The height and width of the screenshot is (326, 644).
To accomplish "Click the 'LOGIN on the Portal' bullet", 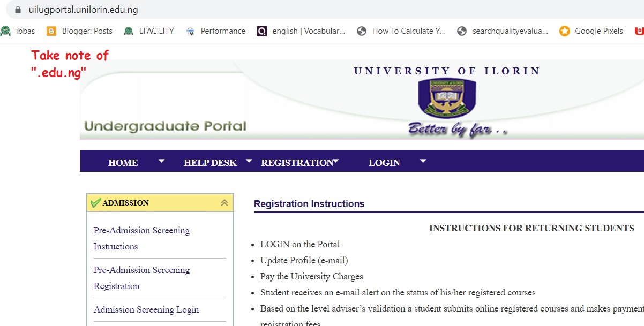I will (x=300, y=244).
